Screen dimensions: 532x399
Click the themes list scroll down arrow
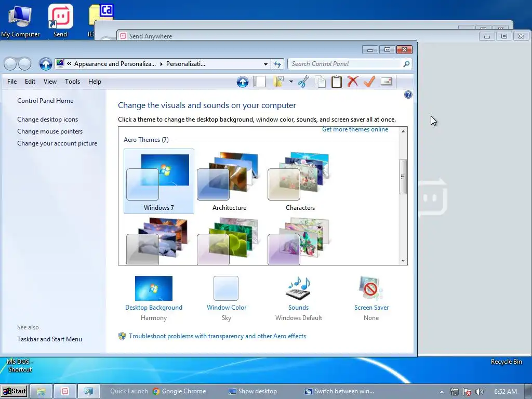click(403, 261)
